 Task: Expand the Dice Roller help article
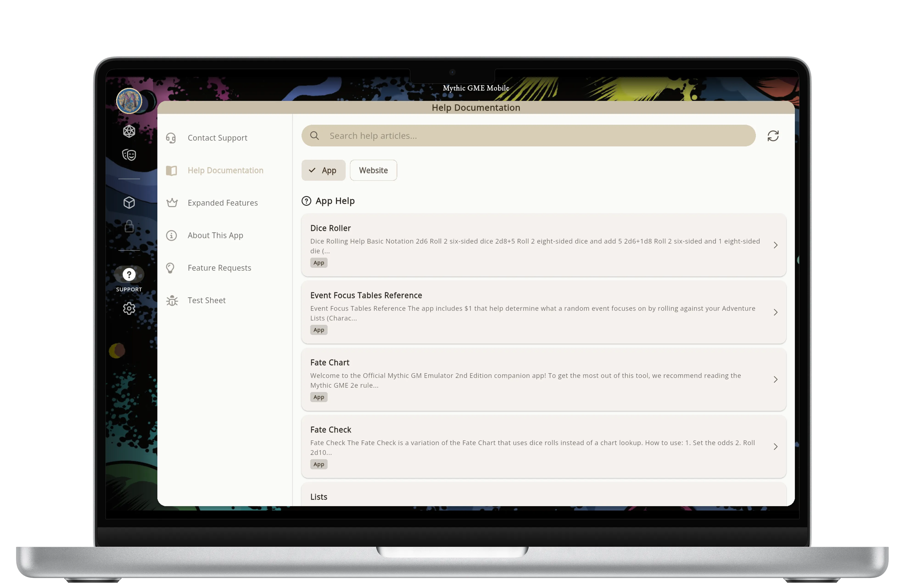pos(776,245)
